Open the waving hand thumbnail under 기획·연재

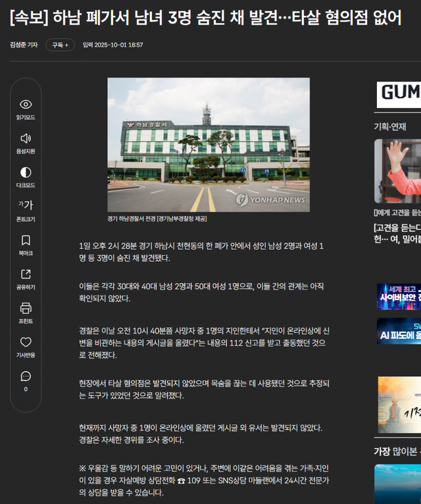click(x=397, y=171)
